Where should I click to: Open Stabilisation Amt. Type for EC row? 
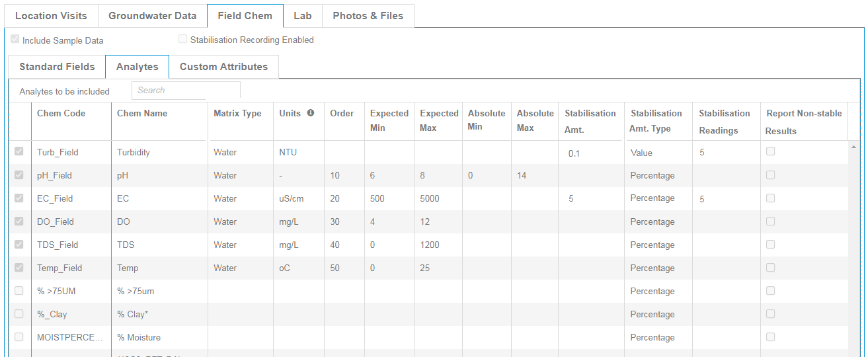pyautogui.click(x=652, y=198)
